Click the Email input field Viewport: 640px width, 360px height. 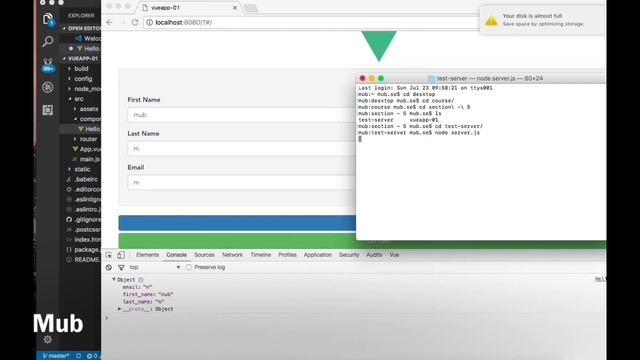pyautogui.click(x=242, y=182)
